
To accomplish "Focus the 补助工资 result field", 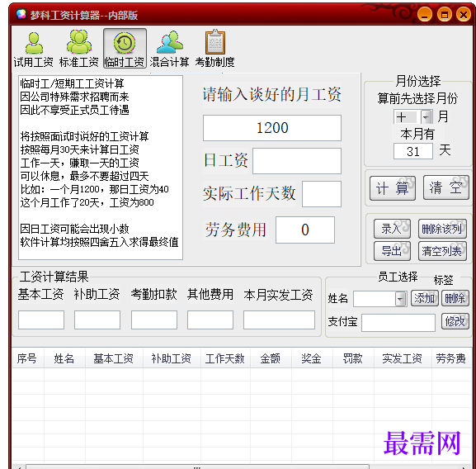I will point(97,320).
